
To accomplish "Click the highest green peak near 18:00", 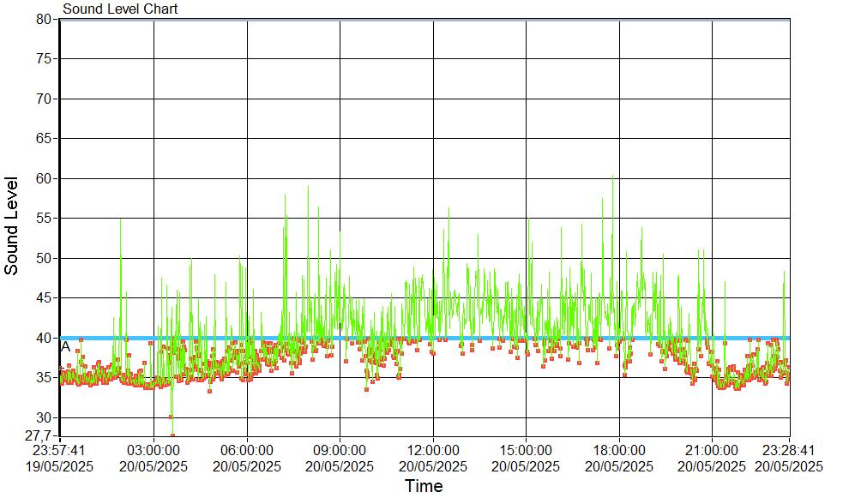I will click(612, 177).
